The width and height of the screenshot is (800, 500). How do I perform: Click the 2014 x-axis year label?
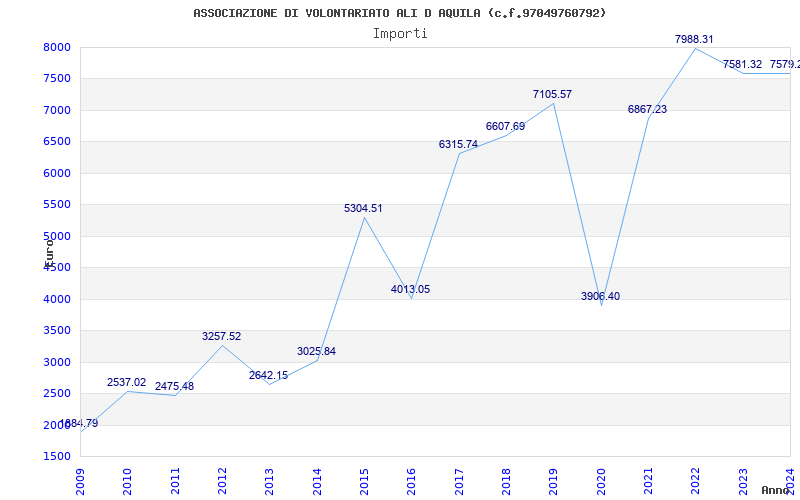(317, 482)
